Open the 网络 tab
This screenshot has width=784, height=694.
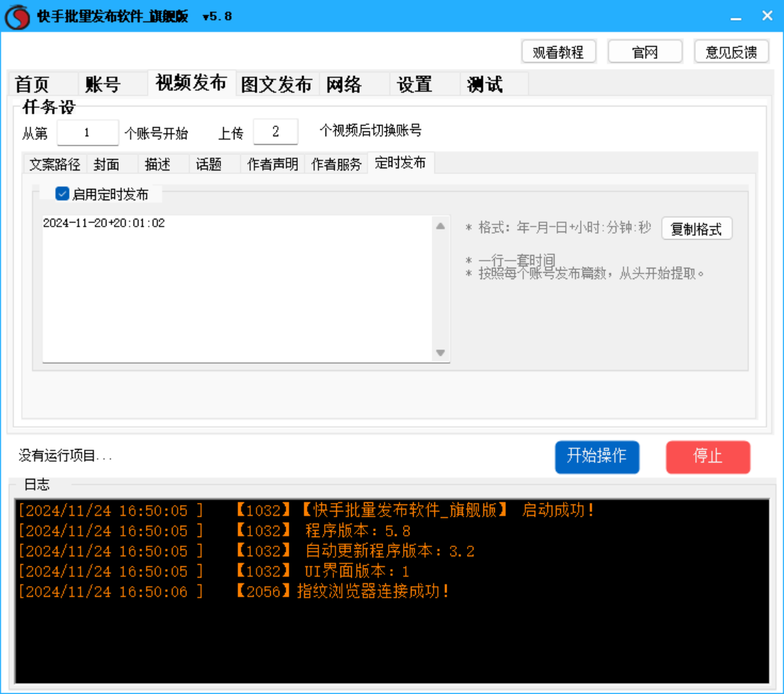(354, 84)
